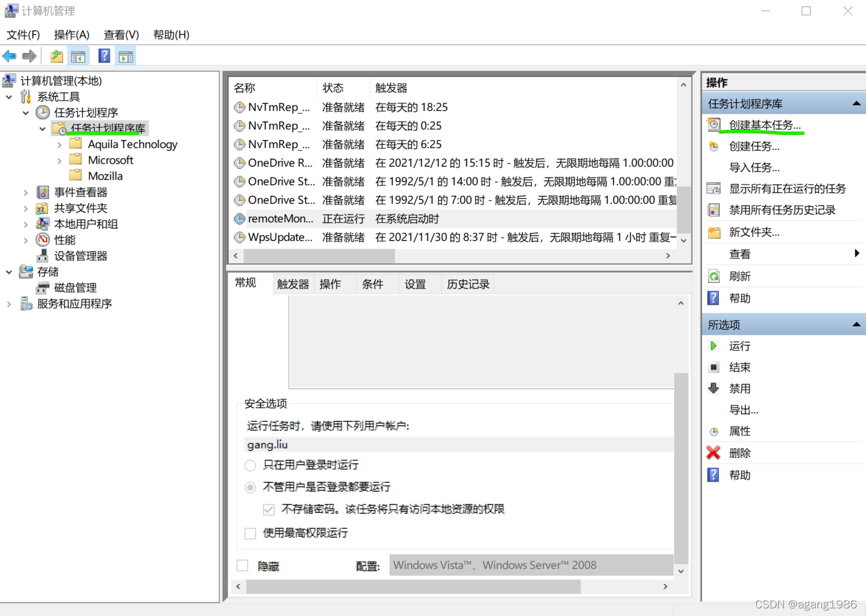Expand the Aquila Technology folder node

59,144
